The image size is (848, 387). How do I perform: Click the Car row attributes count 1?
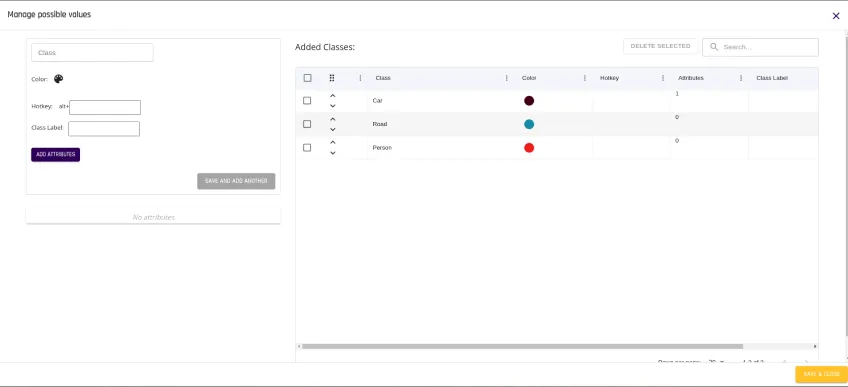pos(677,94)
